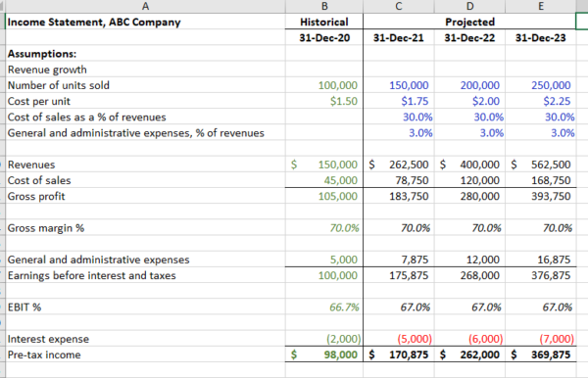
Task: Select cost of sales value 120,000
Action: (x=469, y=180)
